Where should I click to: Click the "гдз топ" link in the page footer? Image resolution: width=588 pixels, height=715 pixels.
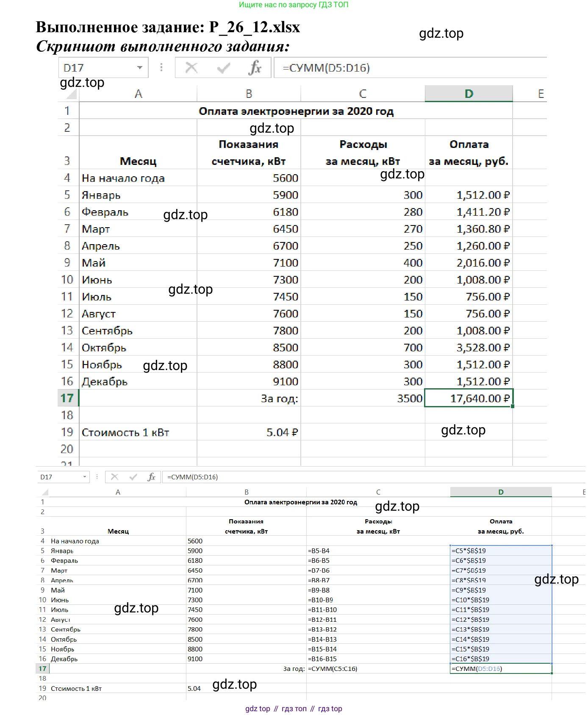click(294, 709)
